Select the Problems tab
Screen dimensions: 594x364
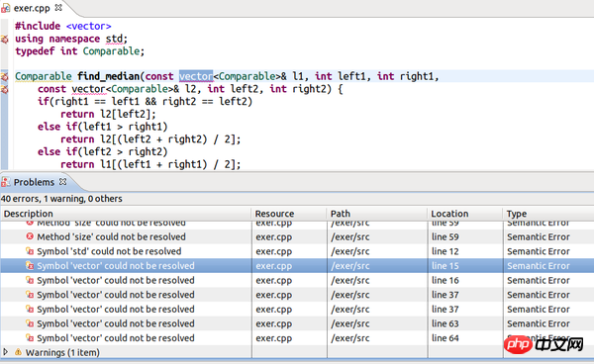(x=34, y=182)
